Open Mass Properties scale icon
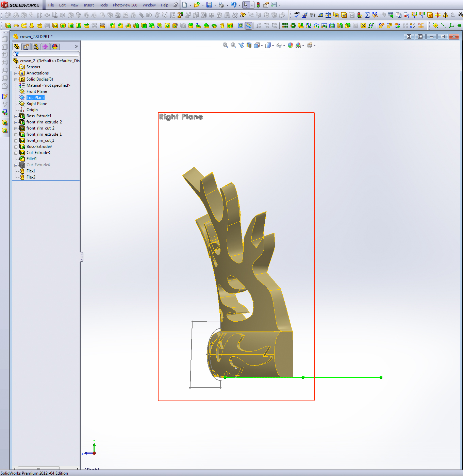 pyautogui.click(x=328, y=15)
